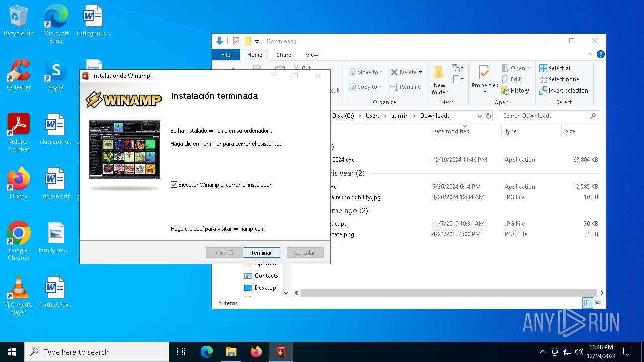644x362 pixels.
Task: Visit Winamp.com via installer link
Action: point(217,229)
